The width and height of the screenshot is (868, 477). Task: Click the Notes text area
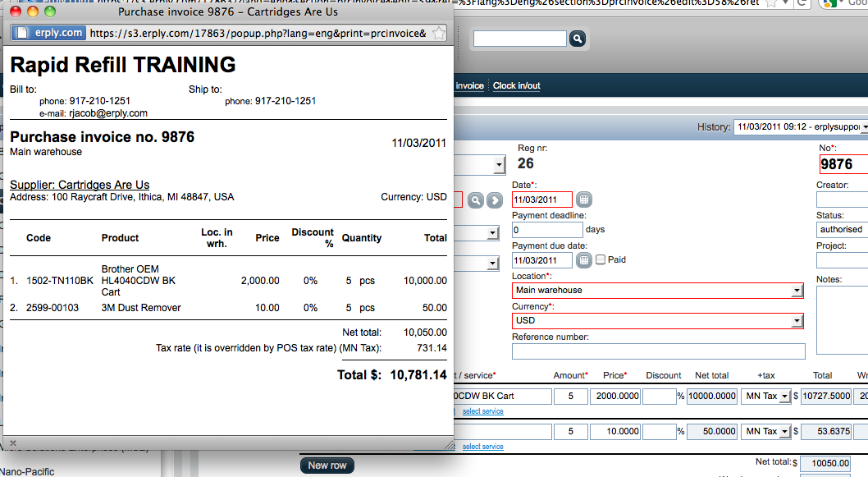point(842,320)
